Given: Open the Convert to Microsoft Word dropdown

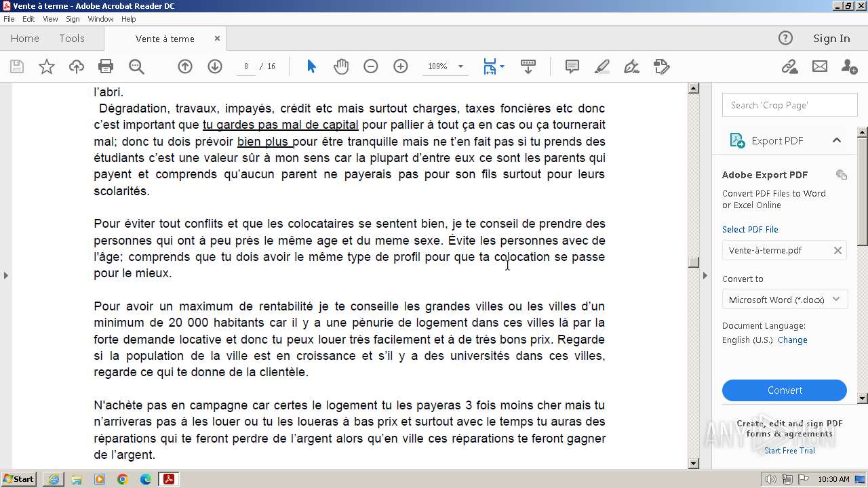Looking at the screenshot, I should [785, 300].
